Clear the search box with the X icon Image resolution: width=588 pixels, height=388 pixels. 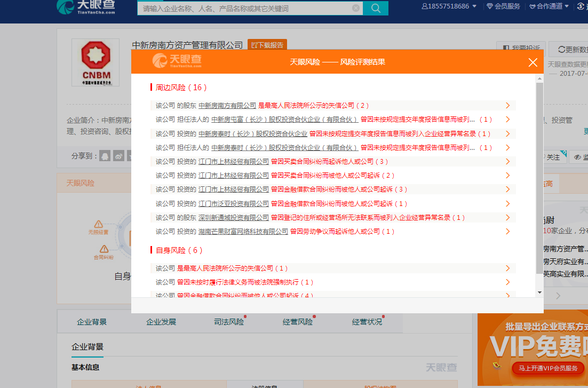pos(356,8)
